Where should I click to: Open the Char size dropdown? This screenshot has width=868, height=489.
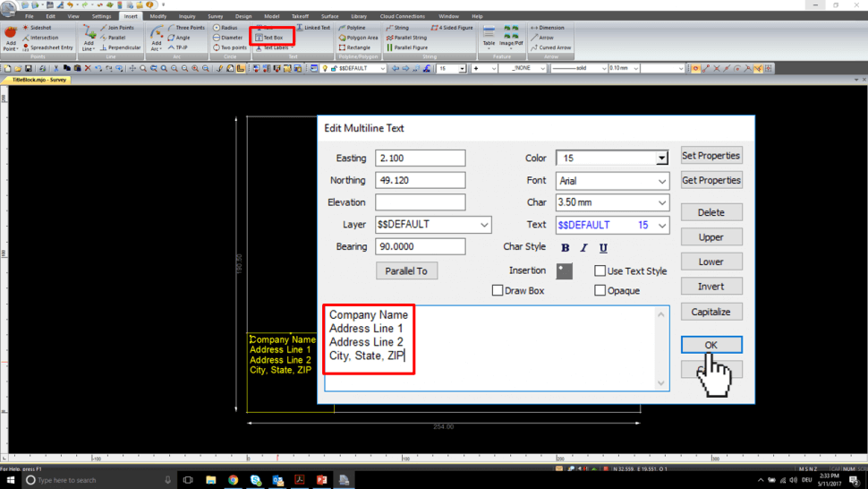point(612,203)
